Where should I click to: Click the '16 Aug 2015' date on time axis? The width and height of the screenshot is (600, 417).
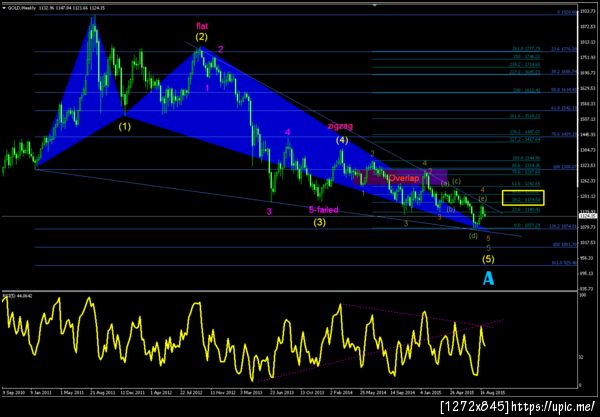tap(492, 393)
